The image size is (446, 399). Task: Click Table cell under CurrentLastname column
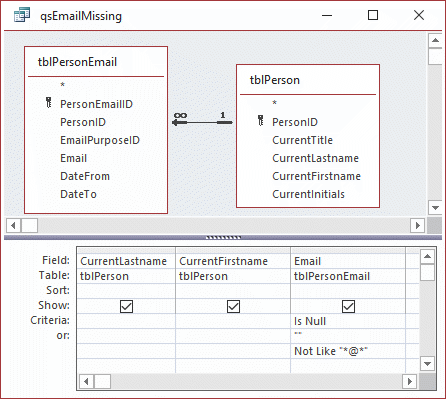tap(126, 276)
